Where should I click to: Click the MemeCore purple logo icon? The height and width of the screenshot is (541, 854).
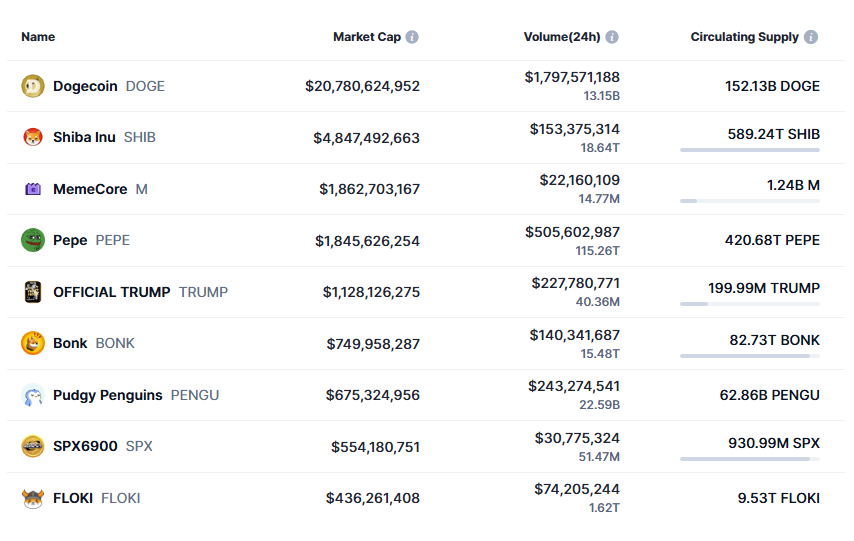[33, 189]
